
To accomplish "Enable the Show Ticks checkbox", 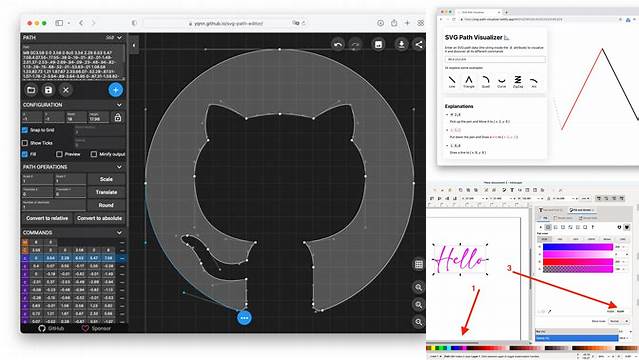I will point(25,143).
